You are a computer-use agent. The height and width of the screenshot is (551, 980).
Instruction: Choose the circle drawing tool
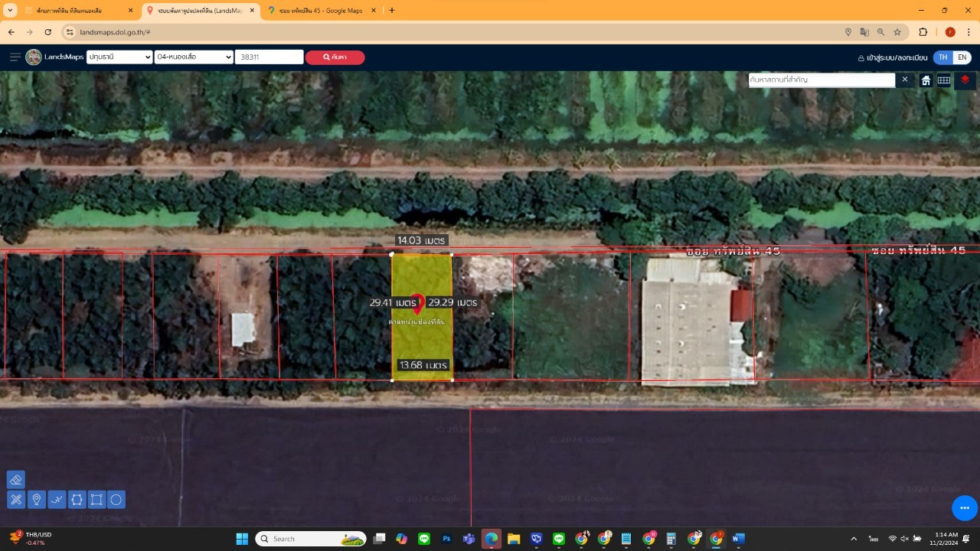(x=116, y=500)
